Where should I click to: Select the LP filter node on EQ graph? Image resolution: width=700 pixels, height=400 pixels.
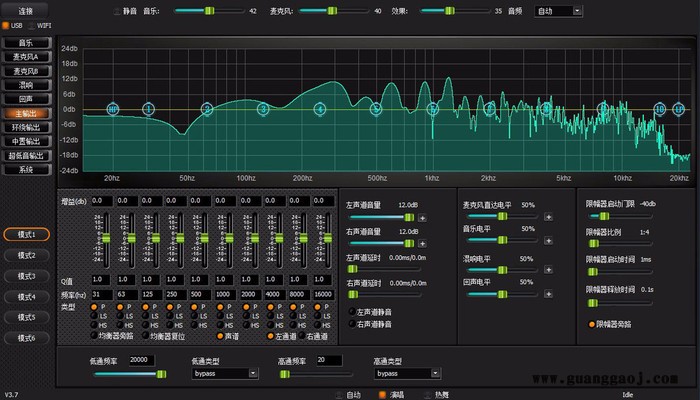(x=679, y=109)
